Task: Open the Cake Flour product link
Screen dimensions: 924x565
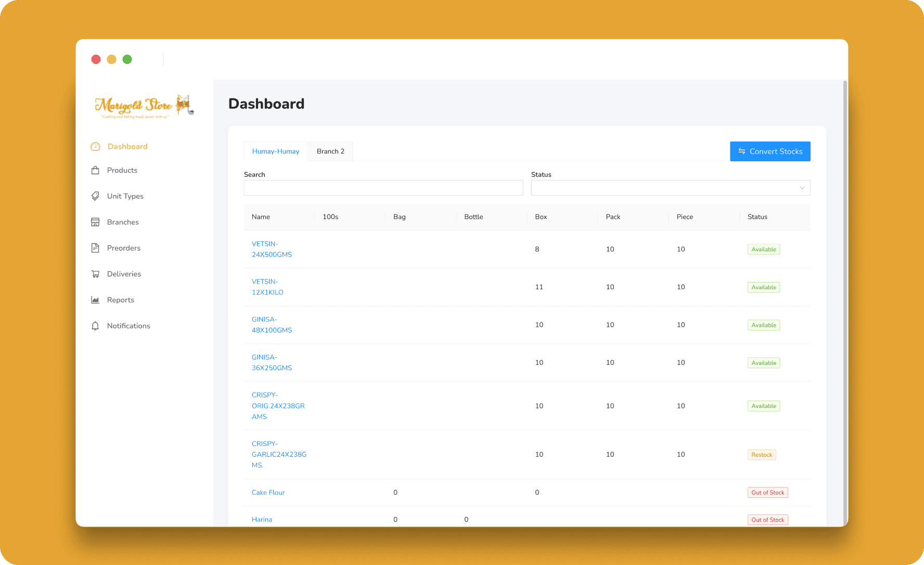Action: [x=268, y=492]
